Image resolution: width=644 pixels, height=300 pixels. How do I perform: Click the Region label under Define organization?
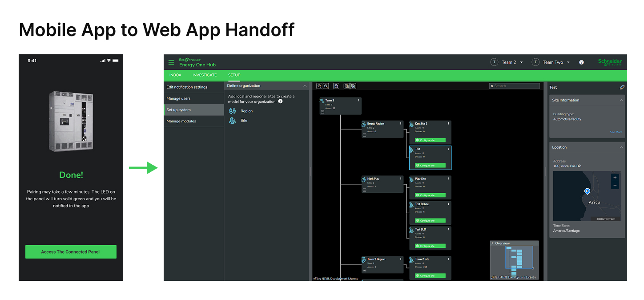246,111
